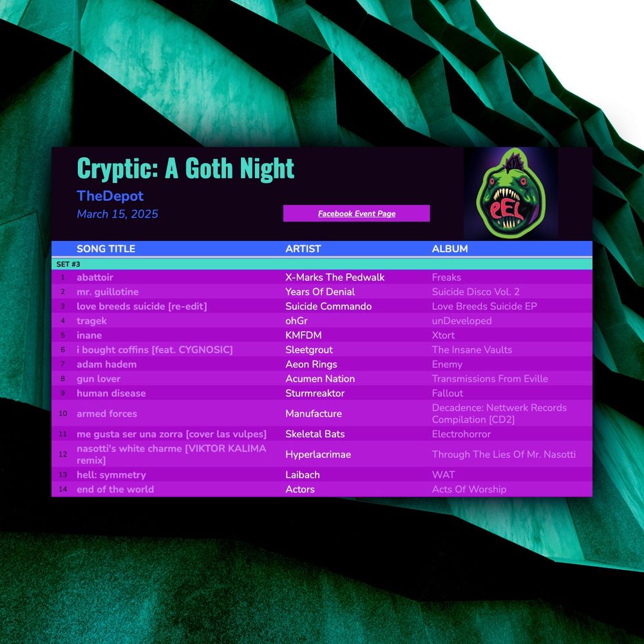Click album 'Xtort'
Viewport: 644px width, 644px height.
pyautogui.click(x=443, y=336)
